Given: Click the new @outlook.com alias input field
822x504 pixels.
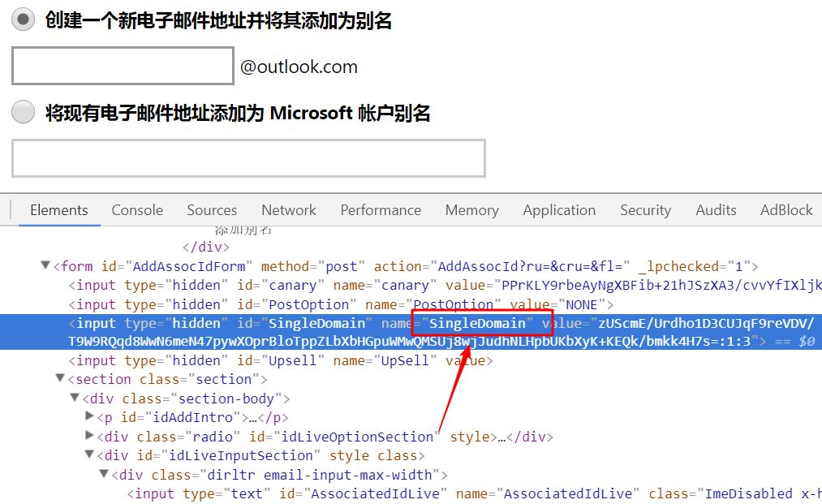Looking at the screenshot, I should point(123,66).
